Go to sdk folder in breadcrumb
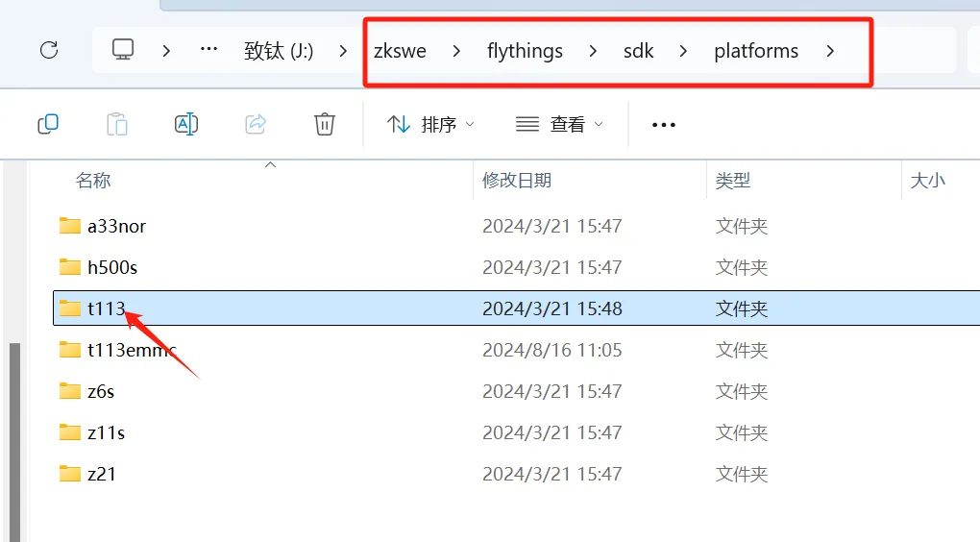 pyautogui.click(x=638, y=51)
